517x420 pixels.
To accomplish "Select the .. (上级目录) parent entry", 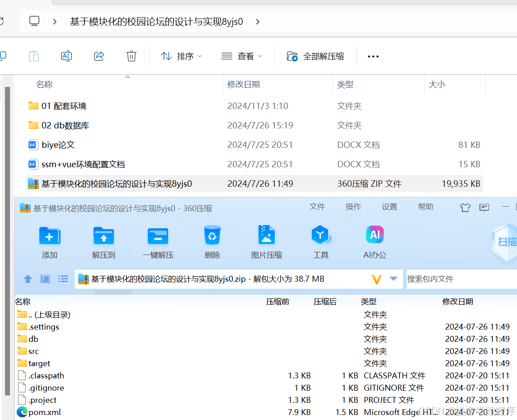I will [x=44, y=314].
